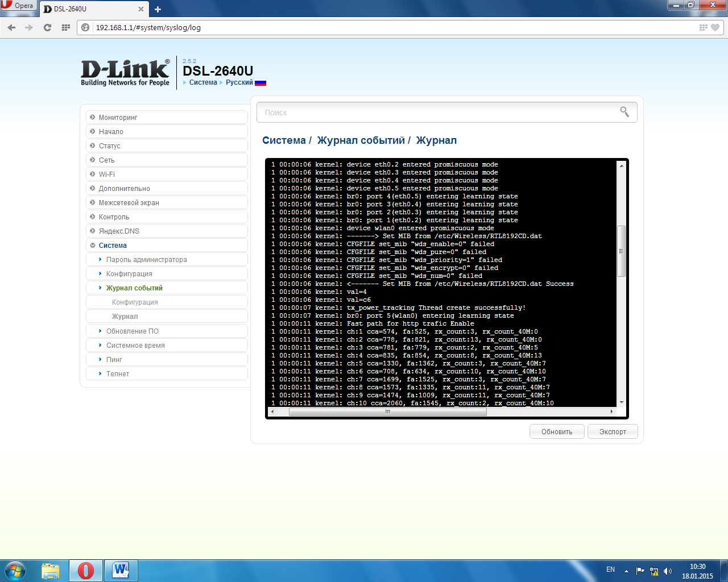The width and height of the screenshot is (728, 582).
Task: Open Windows Explorer folder in taskbar
Action: coord(51,570)
